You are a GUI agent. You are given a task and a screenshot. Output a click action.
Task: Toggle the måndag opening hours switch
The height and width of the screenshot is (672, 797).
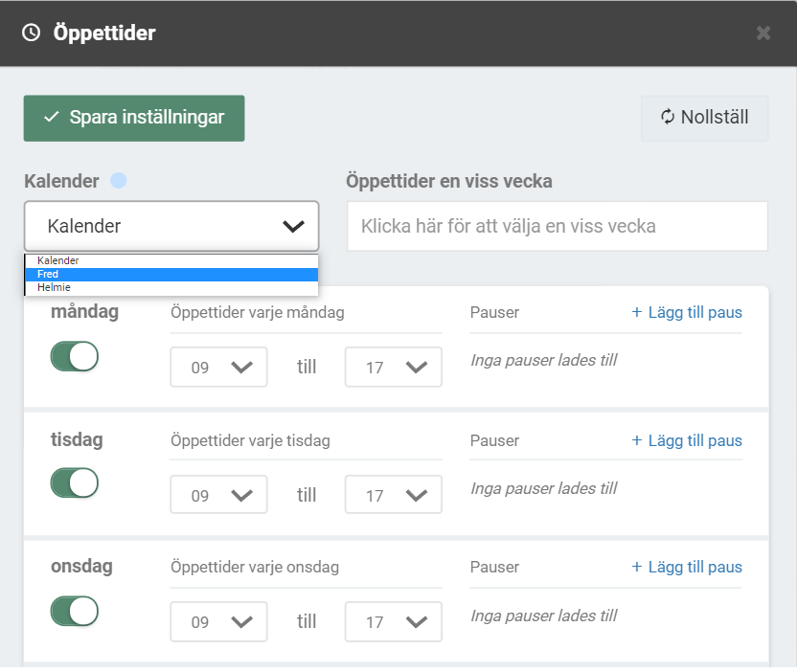coord(75,356)
